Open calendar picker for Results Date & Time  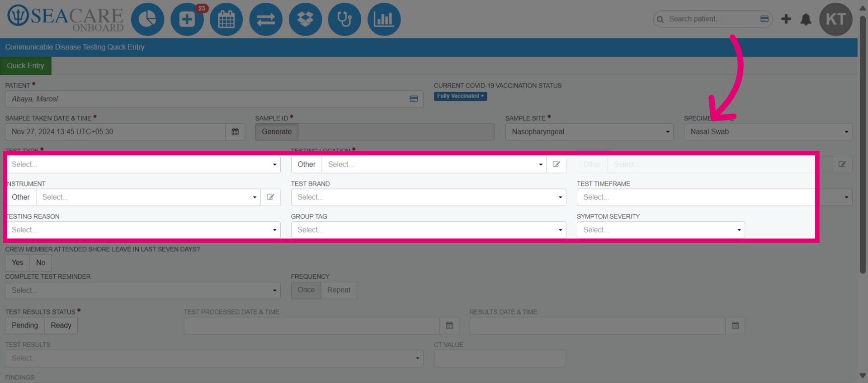click(735, 325)
